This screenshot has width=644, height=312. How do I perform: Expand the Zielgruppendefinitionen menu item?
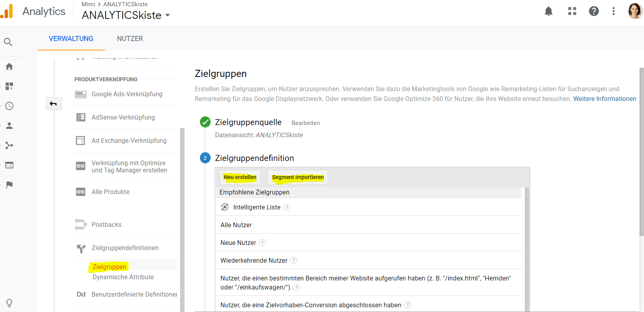pos(125,248)
